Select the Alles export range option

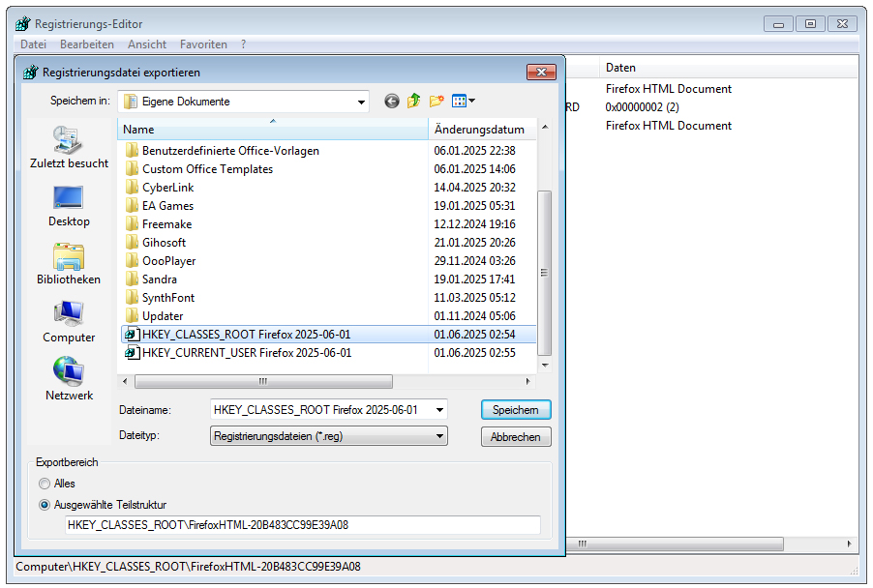pos(45,484)
